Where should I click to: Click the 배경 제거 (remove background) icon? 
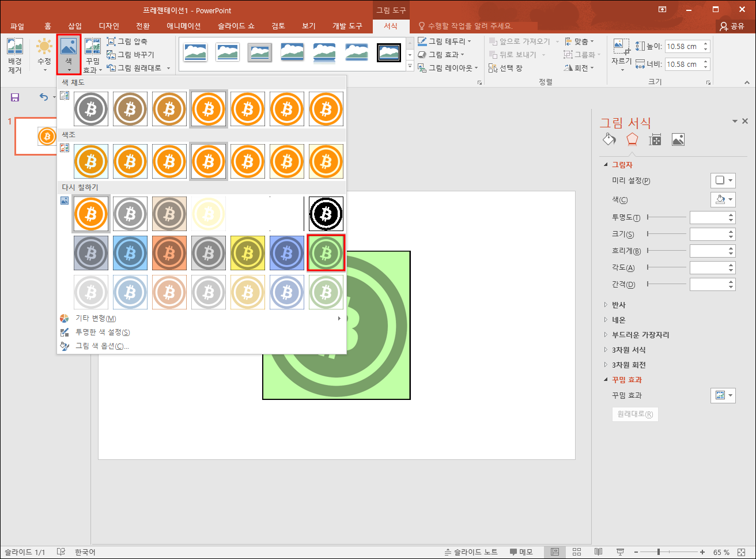tap(15, 56)
